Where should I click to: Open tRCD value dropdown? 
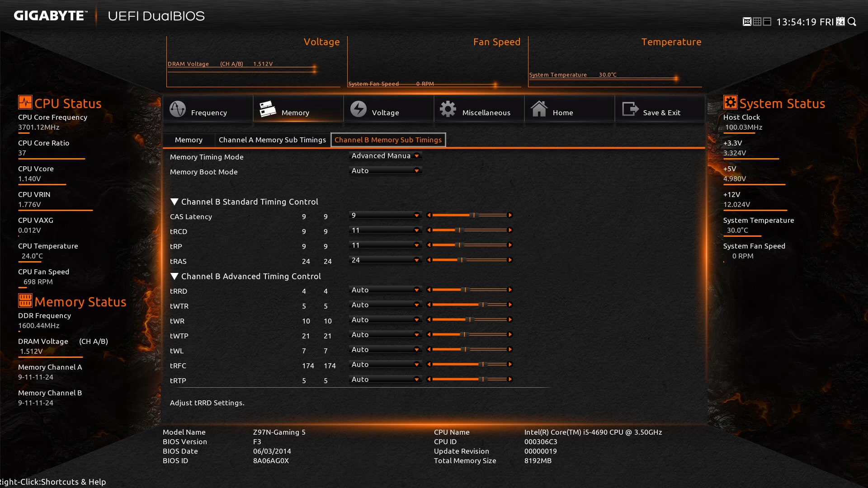(385, 230)
